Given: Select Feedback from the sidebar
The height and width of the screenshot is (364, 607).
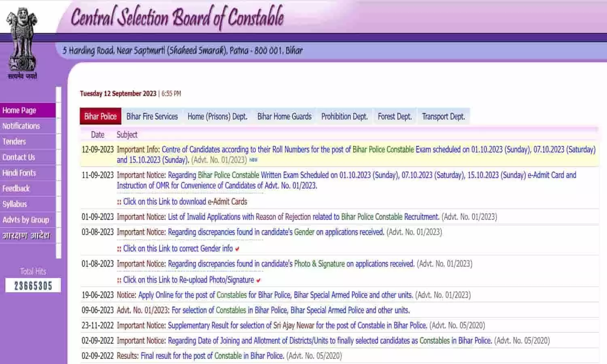Looking at the screenshot, I should coord(16,188).
